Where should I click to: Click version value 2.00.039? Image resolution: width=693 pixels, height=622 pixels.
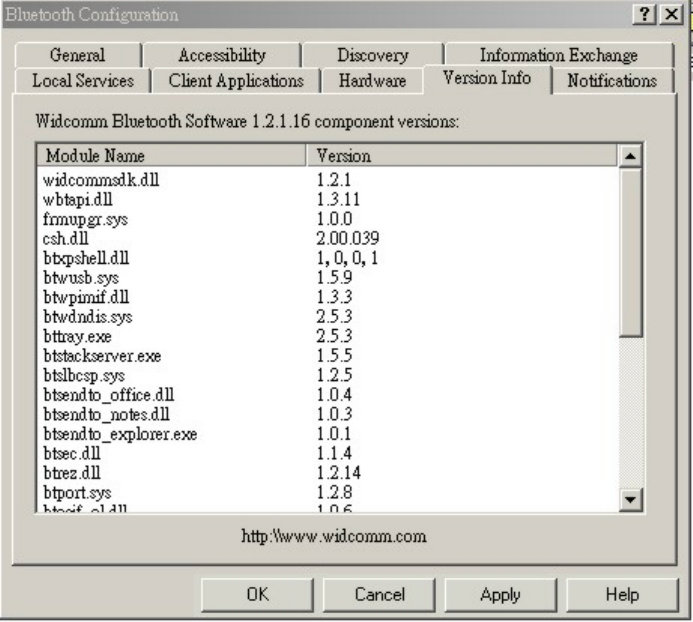[x=348, y=239]
